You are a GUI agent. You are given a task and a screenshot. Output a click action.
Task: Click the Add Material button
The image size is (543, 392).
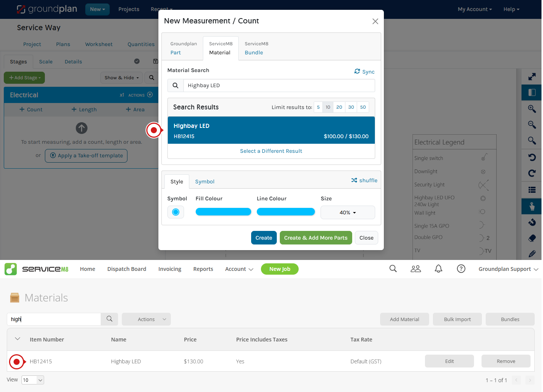[x=405, y=319]
